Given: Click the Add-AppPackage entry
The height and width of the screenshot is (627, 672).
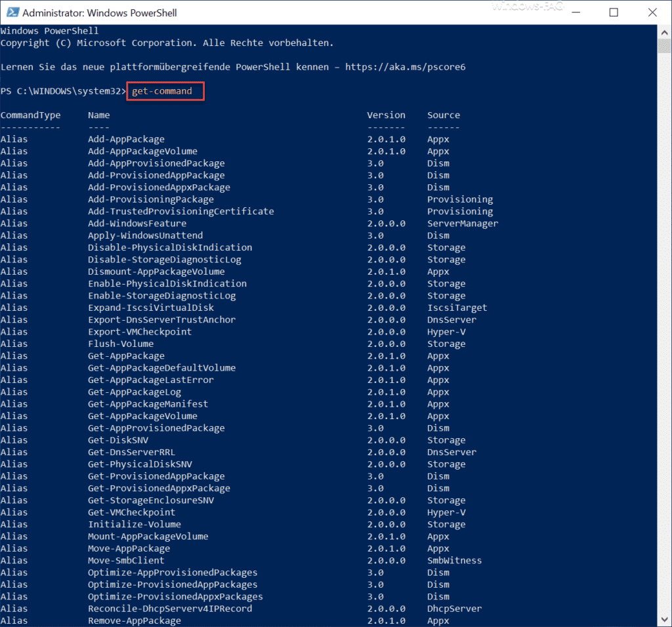Looking at the screenshot, I should pyautogui.click(x=126, y=139).
